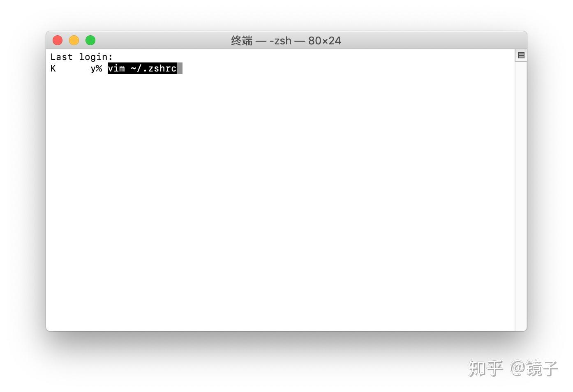Click the window title '终端 — -zsh — 80×24'
Image resolution: width=573 pixels, height=392 pixels.
pos(286,41)
